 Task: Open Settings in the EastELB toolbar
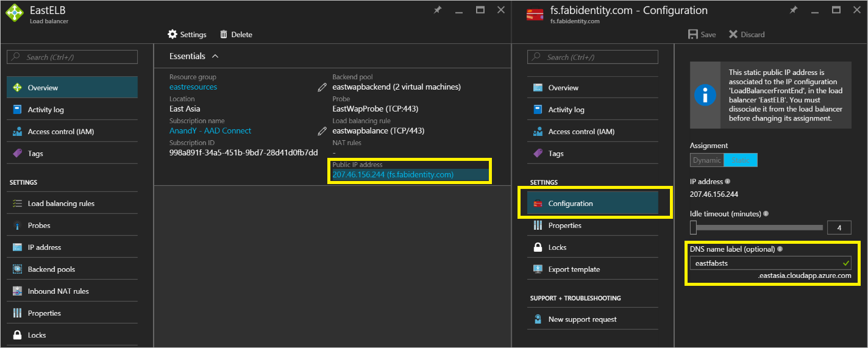(x=187, y=35)
